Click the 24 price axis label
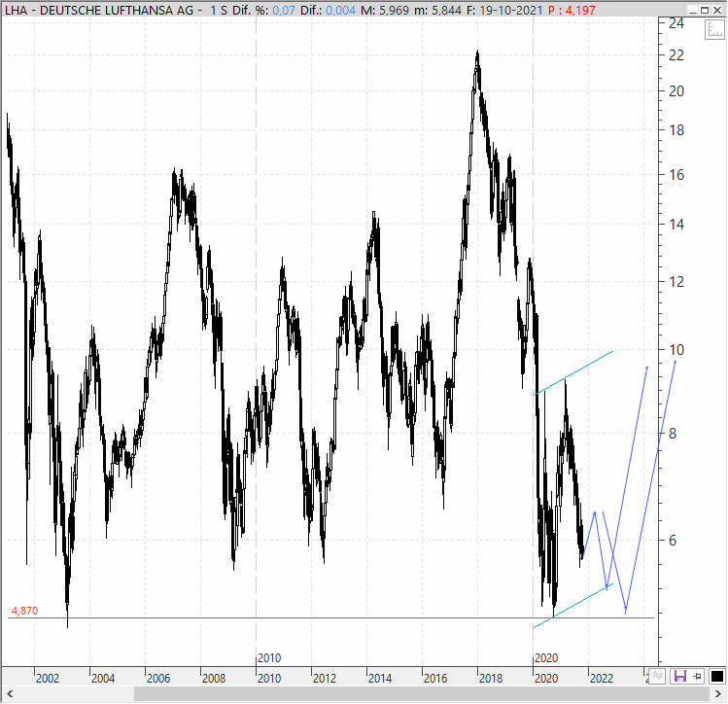728x704 pixels. [x=676, y=23]
